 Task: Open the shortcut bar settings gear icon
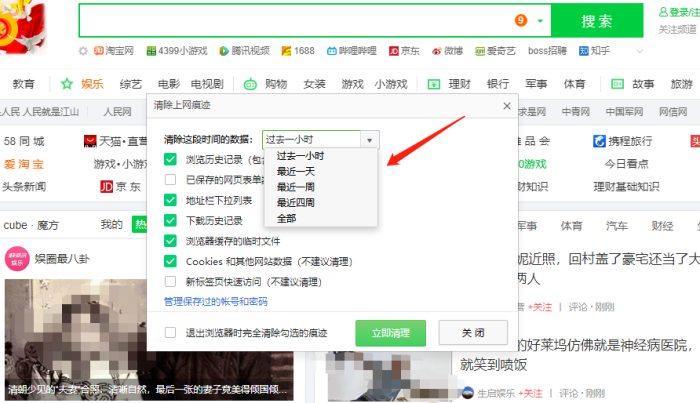tap(83, 51)
